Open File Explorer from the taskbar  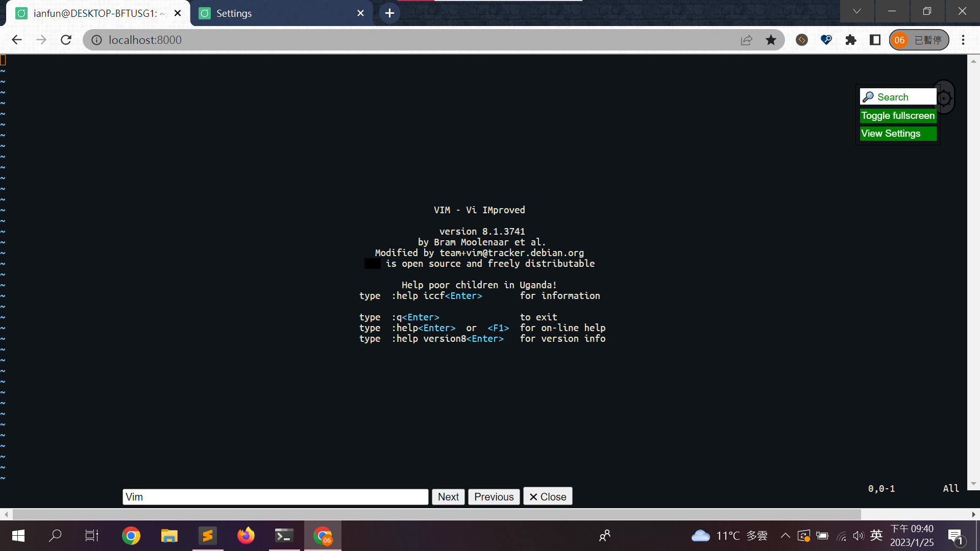169,536
